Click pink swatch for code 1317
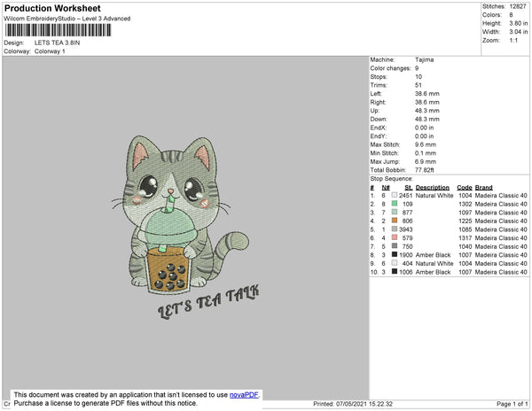532x411 pixels. pos(395,237)
